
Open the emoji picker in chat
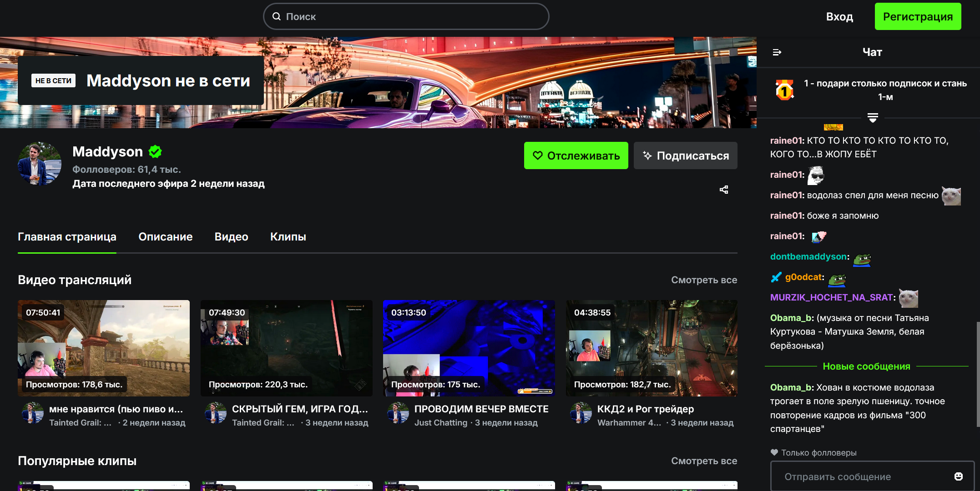click(959, 476)
